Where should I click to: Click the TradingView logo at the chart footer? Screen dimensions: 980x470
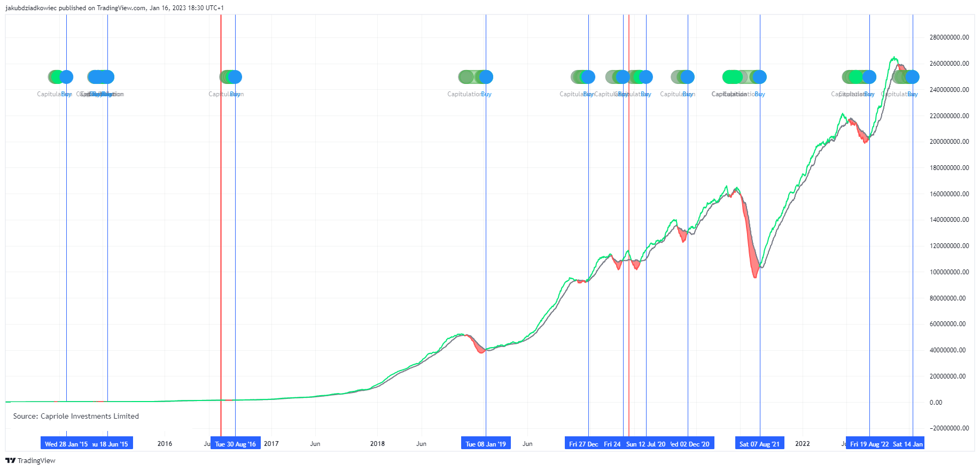pyautogui.click(x=30, y=460)
